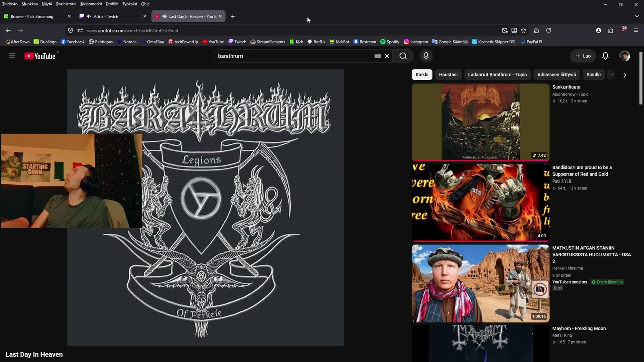Submit search with the magnifier button
This screenshot has width=644, height=362.
click(403, 56)
